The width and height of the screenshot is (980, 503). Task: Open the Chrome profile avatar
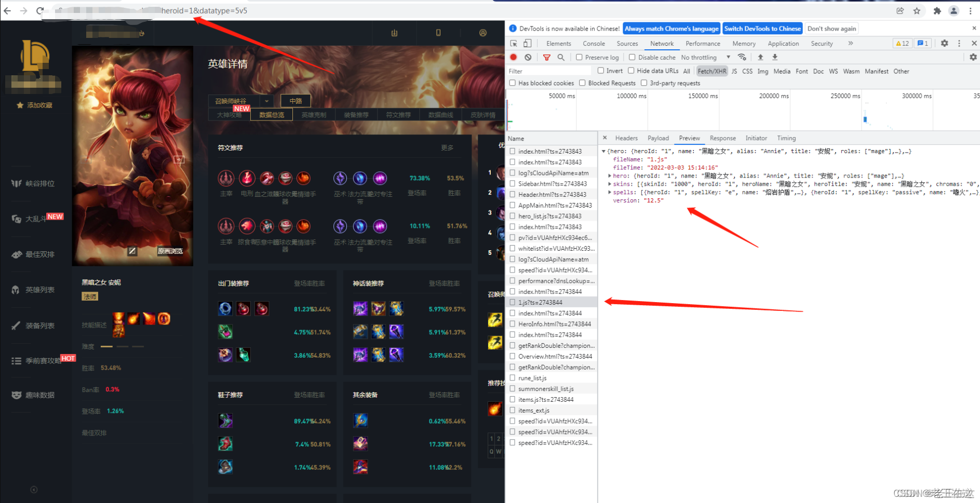(954, 11)
